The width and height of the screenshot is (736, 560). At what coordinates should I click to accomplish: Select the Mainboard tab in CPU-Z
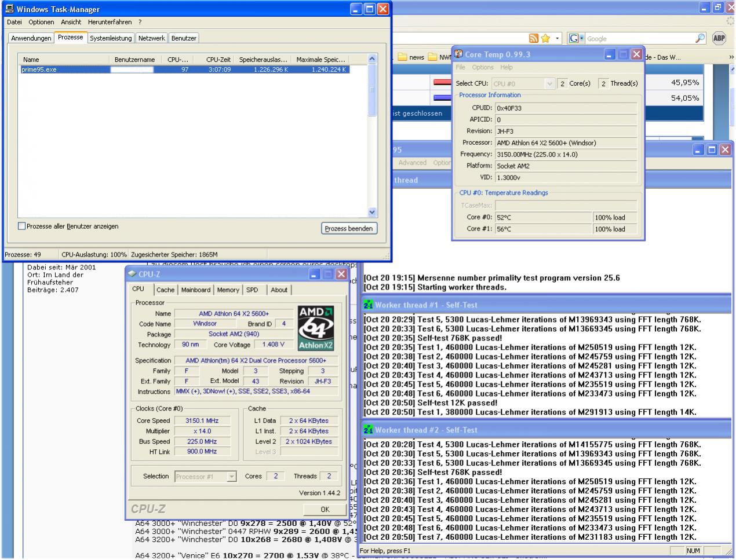(196, 290)
